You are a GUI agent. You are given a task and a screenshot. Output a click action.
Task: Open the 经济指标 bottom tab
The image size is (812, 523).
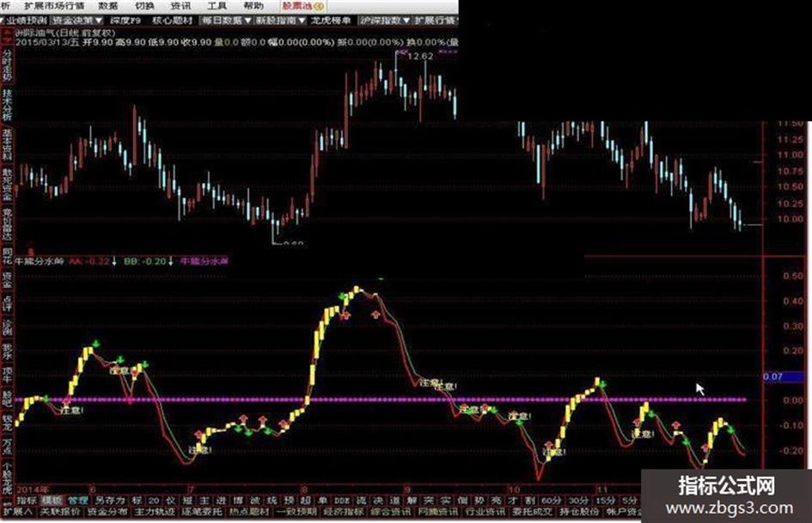pyautogui.click(x=344, y=512)
